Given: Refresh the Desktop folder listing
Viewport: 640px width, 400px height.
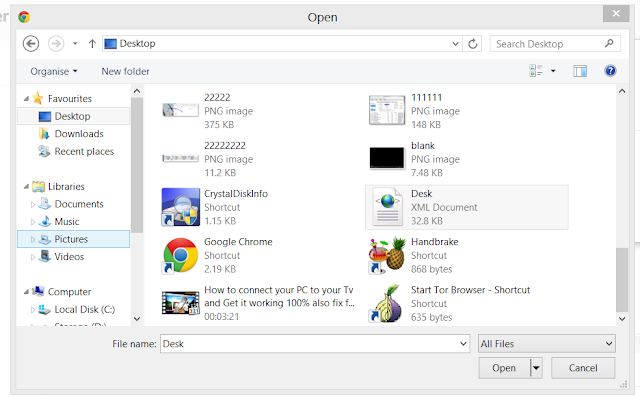Looking at the screenshot, I should coord(473,44).
